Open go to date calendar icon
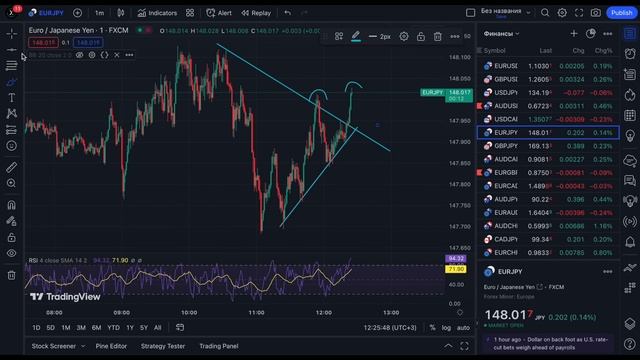 click(180, 327)
